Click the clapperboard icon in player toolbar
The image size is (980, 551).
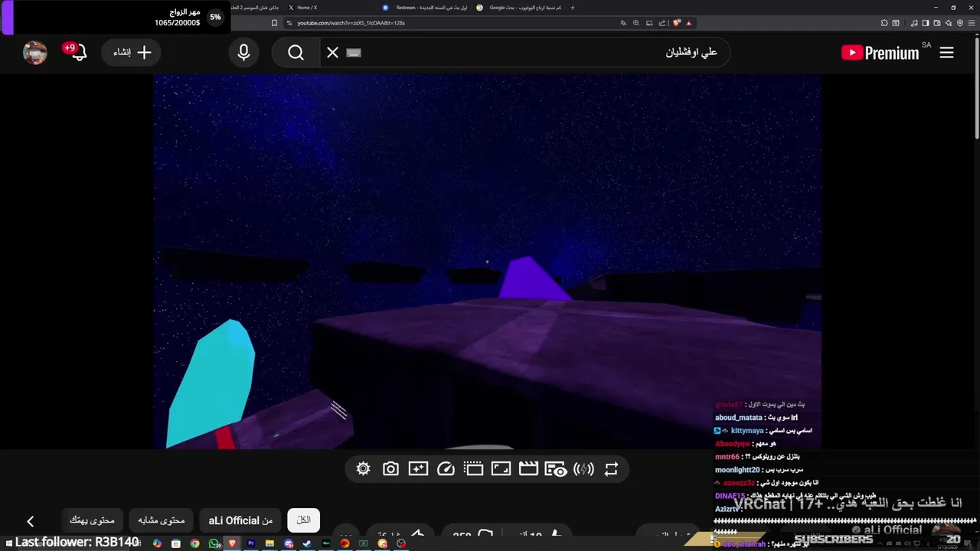pos(528,469)
